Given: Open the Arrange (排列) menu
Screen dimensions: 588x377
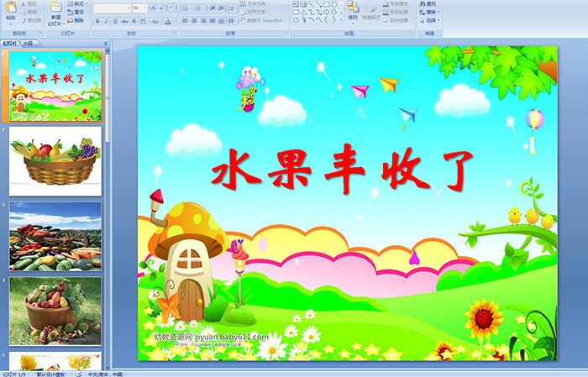Looking at the screenshot, I should coord(353,11).
